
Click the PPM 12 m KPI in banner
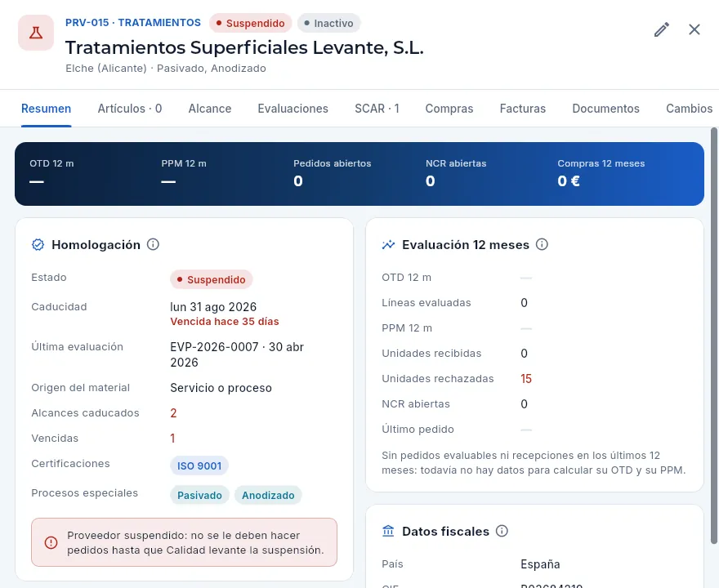[183, 174]
